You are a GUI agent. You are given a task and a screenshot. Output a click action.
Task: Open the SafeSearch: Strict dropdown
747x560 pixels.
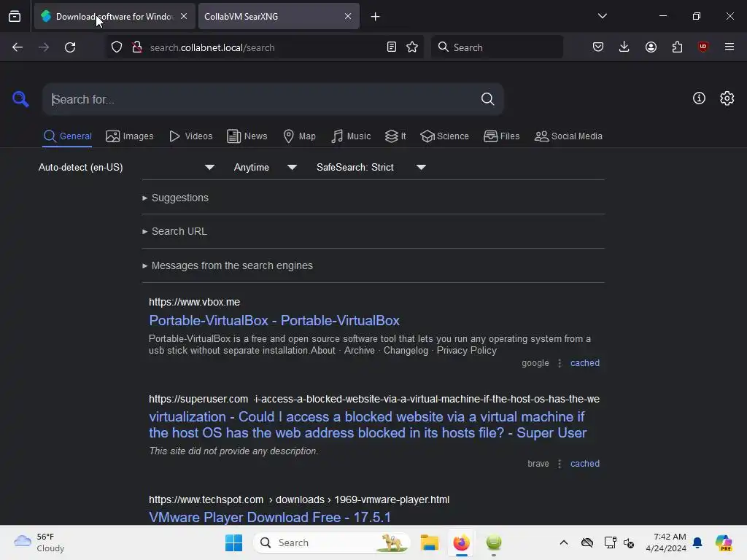371,168
